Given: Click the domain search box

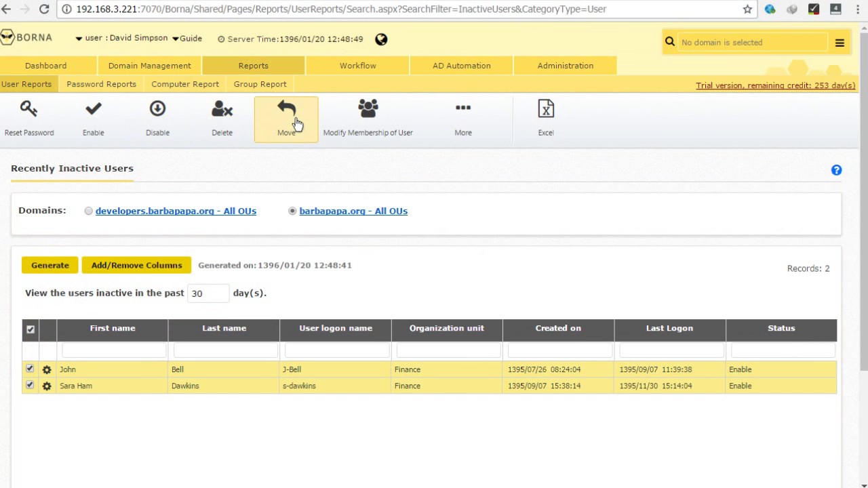Looking at the screenshot, I should pos(753,43).
